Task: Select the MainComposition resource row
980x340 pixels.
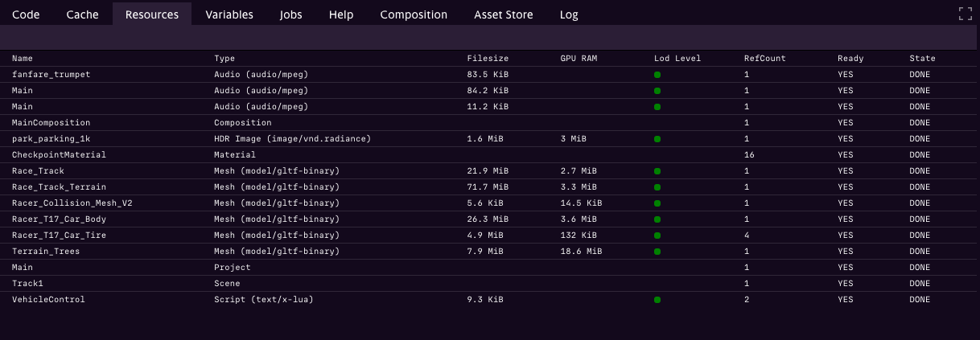Action: (x=51, y=123)
